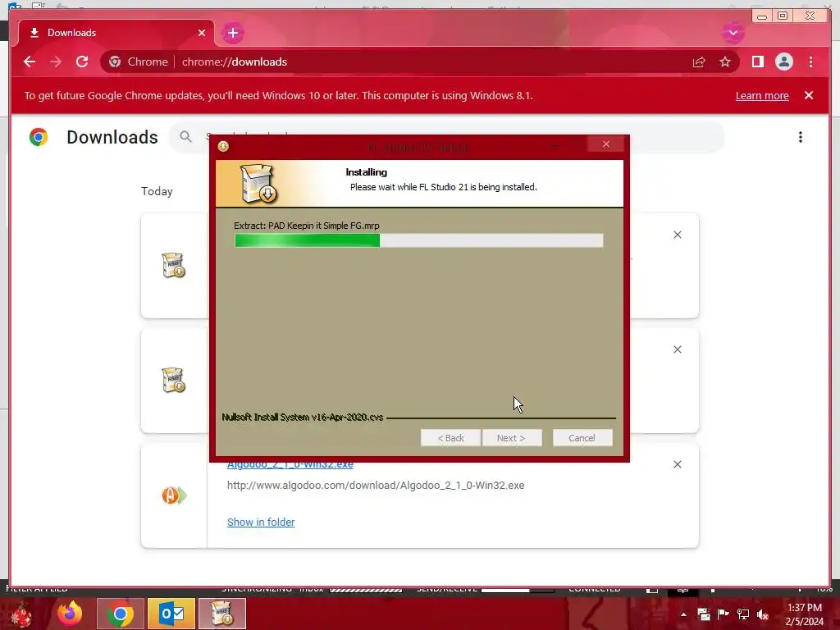Click the Algodoo file icon

(x=174, y=495)
